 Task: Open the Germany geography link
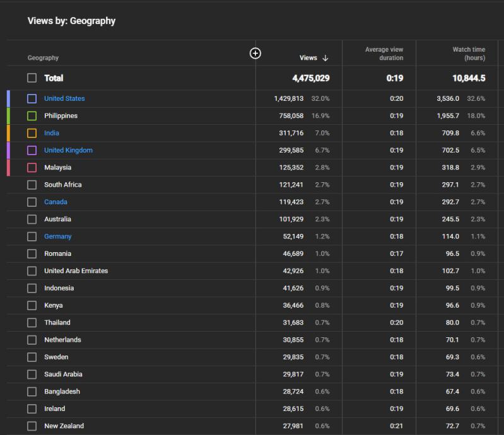coord(57,236)
